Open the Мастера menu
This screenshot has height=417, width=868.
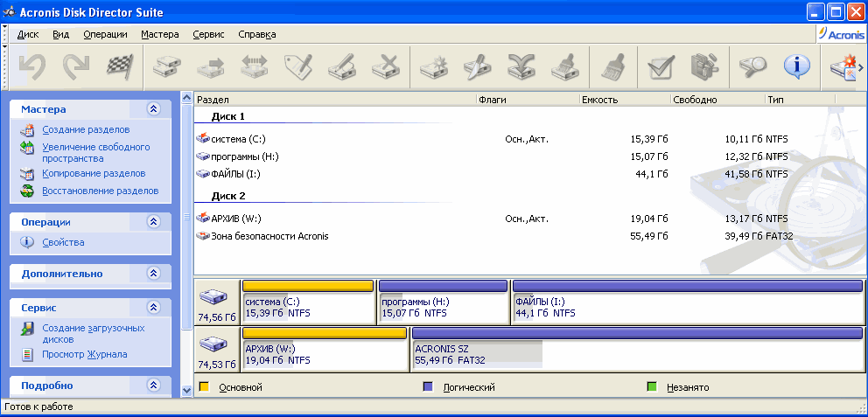point(160,34)
